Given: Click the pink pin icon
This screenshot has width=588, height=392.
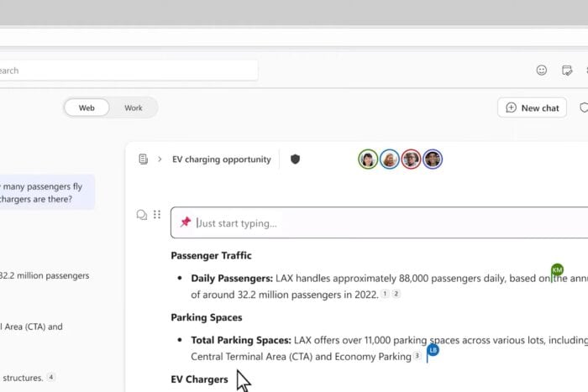Looking at the screenshot, I should [x=186, y=222].
